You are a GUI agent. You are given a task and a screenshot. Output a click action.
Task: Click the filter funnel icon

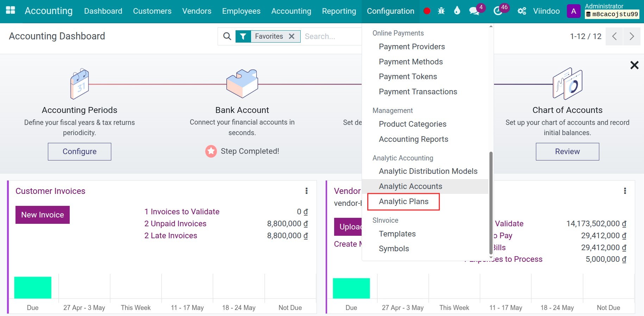point(243,36)
